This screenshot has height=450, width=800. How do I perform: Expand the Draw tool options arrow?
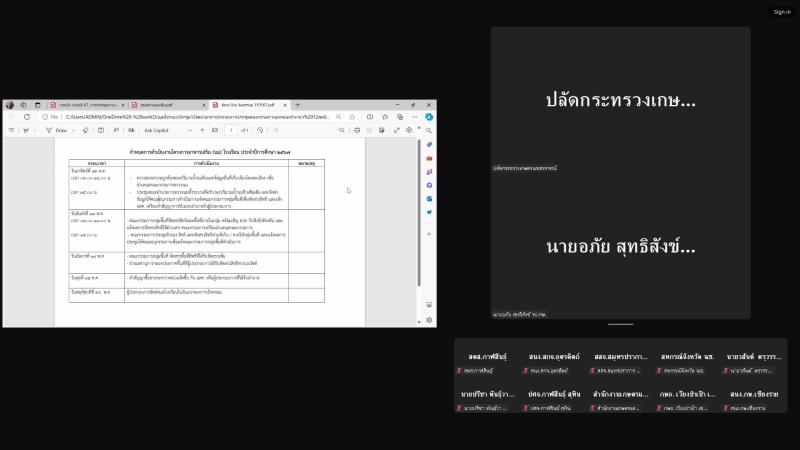[74, 130]
